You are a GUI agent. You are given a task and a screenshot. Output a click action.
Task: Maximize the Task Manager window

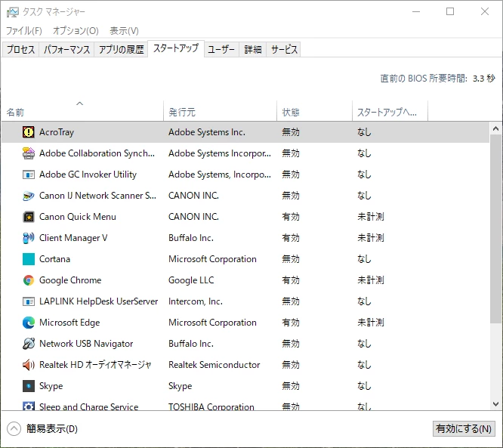pyautogui.click(x=450, y=11)
